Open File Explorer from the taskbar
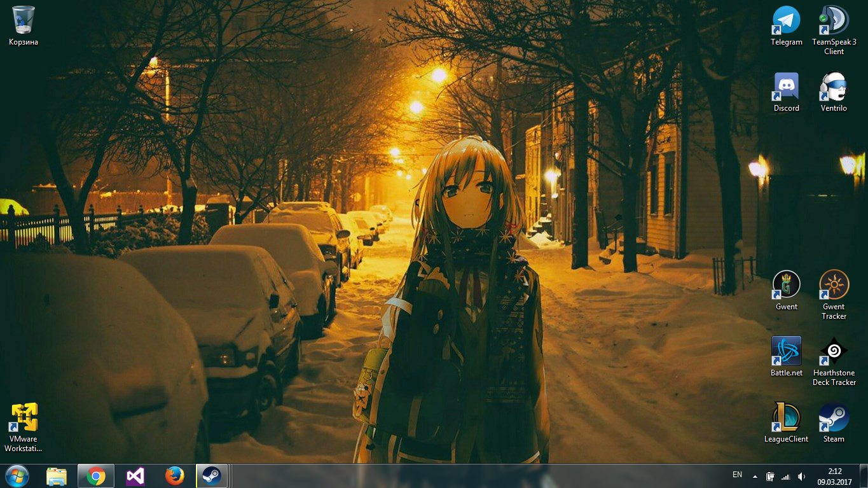This screenshot has width=868, height=488. (x=57, y=476)
